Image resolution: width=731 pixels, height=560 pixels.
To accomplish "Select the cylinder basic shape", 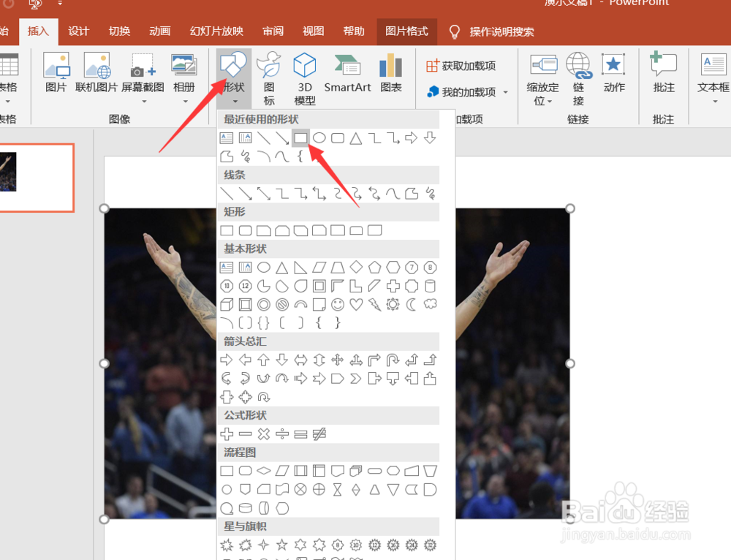I will [430, 286].
